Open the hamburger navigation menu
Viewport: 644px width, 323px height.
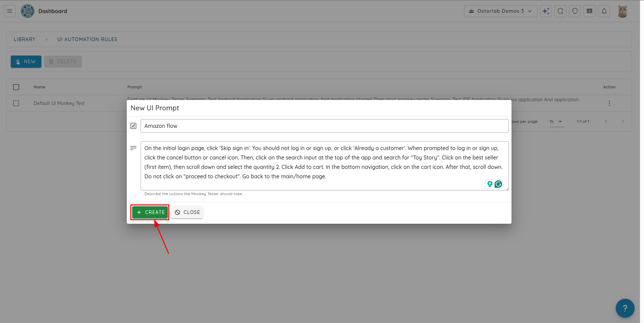(x=10, y=11)
